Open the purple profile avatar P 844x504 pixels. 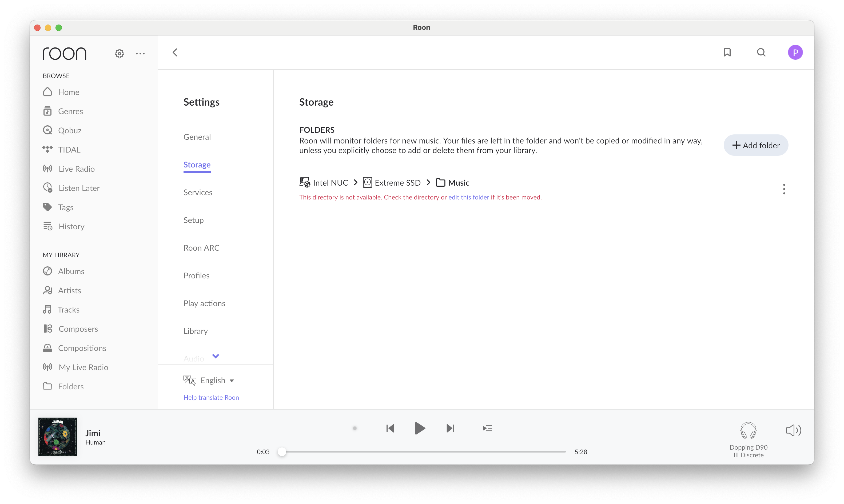[795, 52]
